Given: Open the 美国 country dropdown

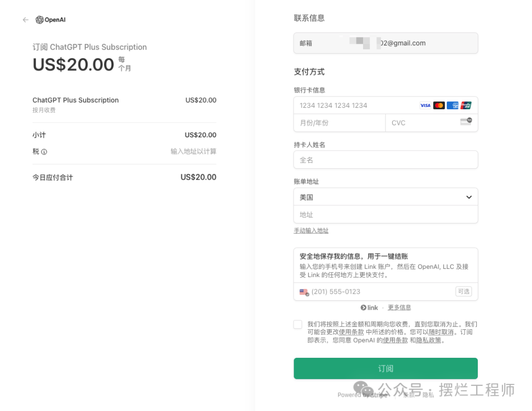Looking at the screenshot, I should 385,197.
